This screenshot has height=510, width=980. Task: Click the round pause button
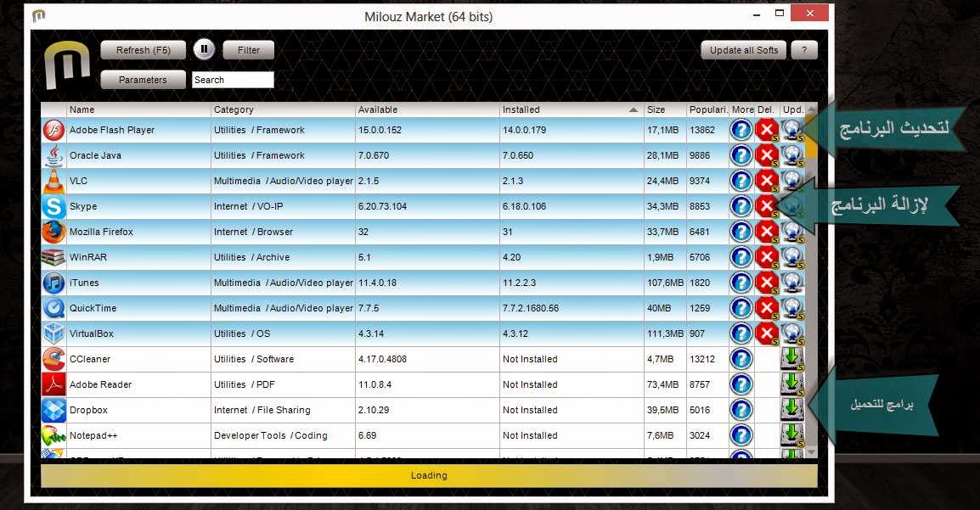tap(204, 50)
